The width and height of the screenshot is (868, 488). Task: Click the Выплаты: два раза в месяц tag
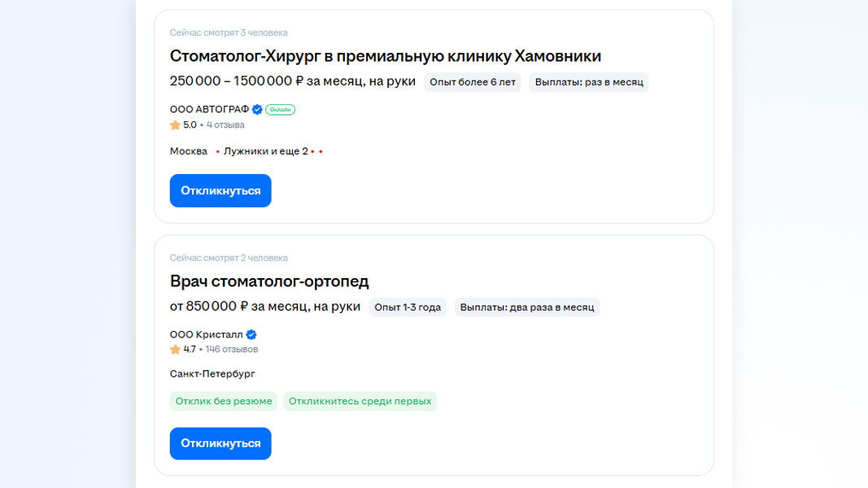pos(527,307)
